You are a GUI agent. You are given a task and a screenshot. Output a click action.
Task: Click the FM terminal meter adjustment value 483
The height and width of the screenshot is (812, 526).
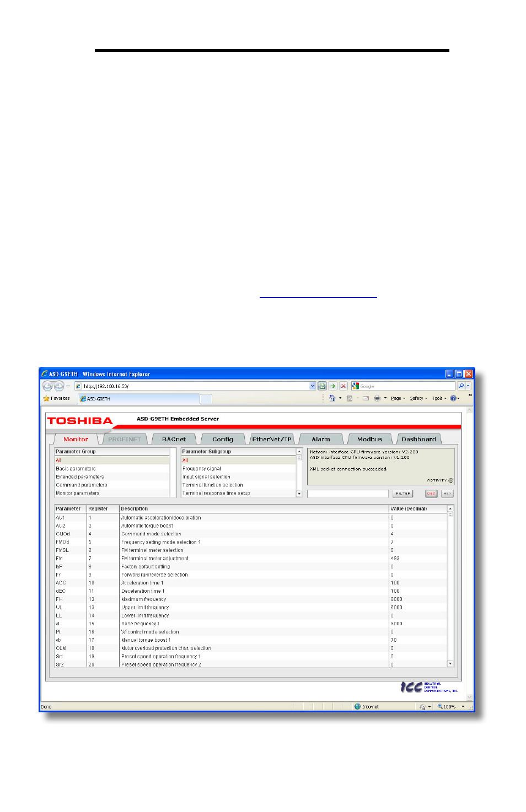(x=395, y=559)
